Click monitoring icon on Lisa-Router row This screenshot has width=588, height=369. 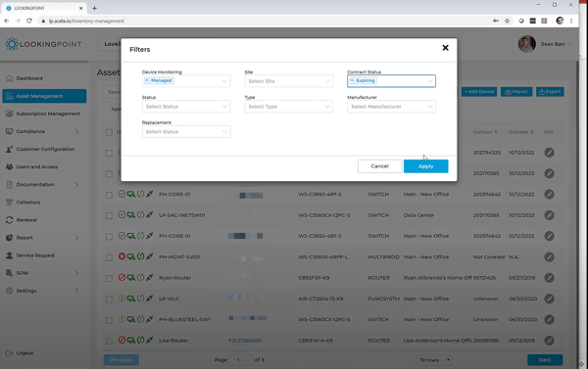pos(131,341)
